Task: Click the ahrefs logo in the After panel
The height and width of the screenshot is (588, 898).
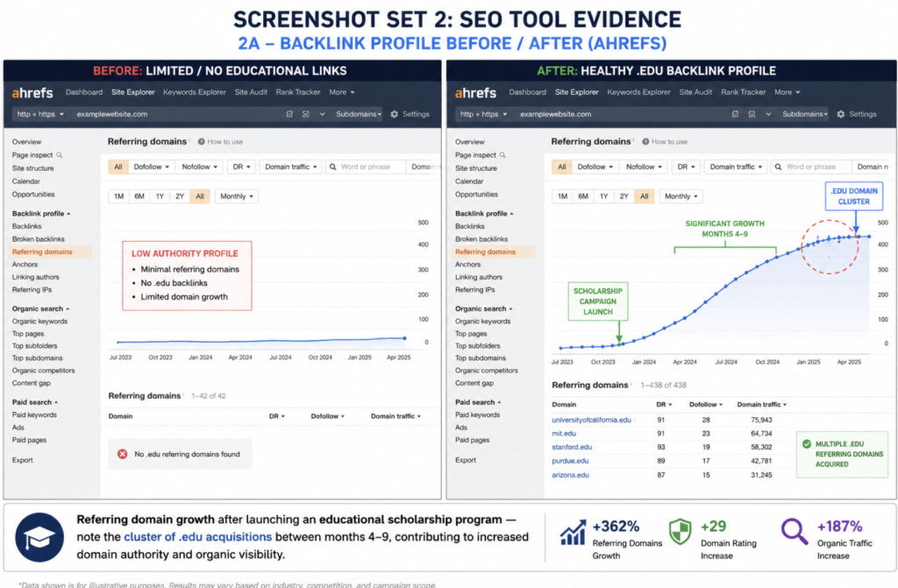Action: point(475,93)
